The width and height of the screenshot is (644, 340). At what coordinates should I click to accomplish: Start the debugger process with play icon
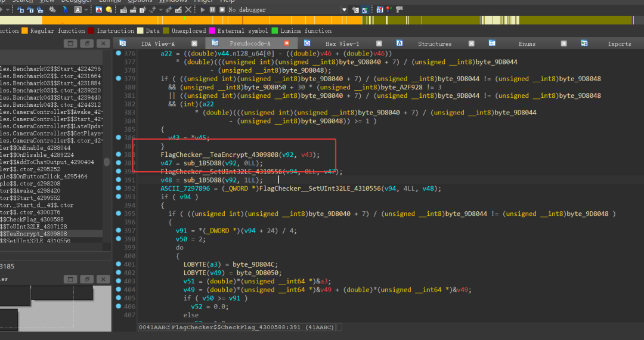tap(203, 10)
